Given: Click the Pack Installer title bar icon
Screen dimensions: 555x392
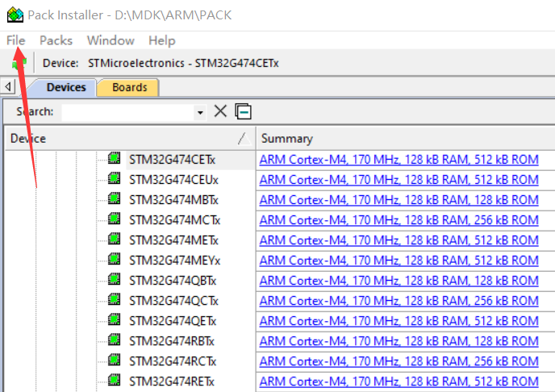Looking at the screenshot, I should click(15, 15).
